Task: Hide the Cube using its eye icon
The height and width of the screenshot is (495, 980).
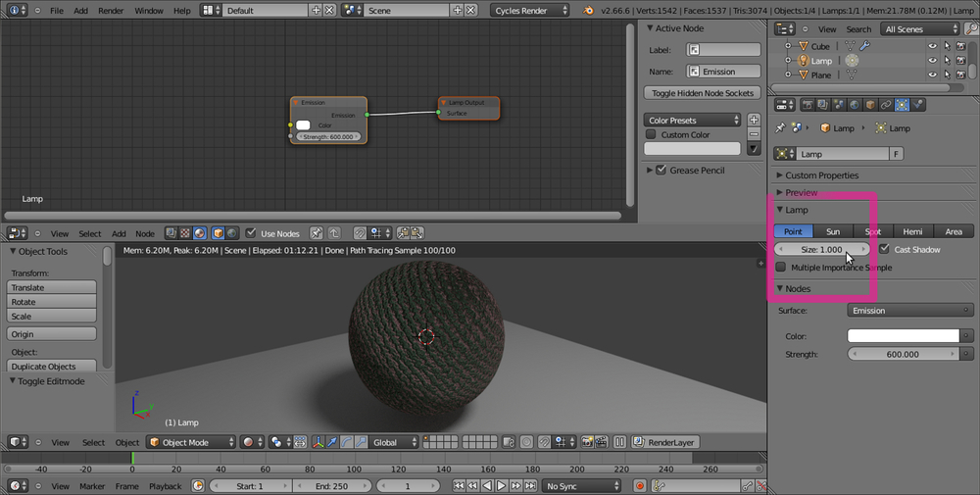Action: click(932, 46)
